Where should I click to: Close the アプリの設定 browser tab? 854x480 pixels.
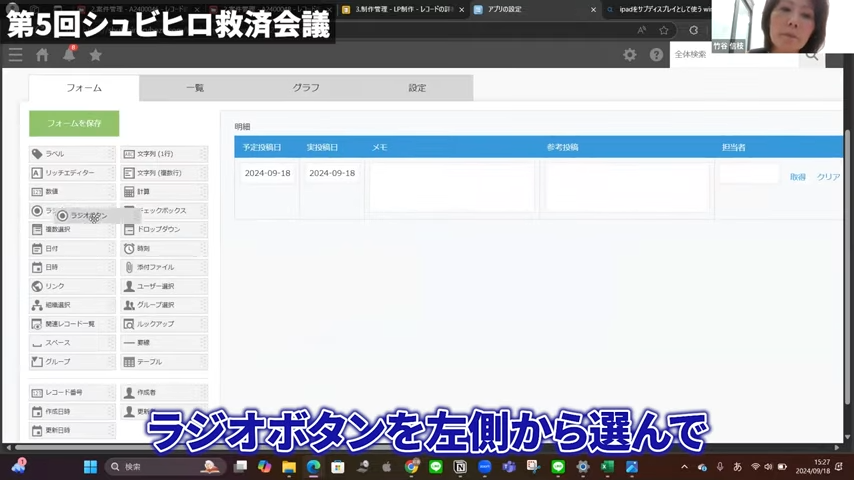pyautogui.click(x=593, y=9)
